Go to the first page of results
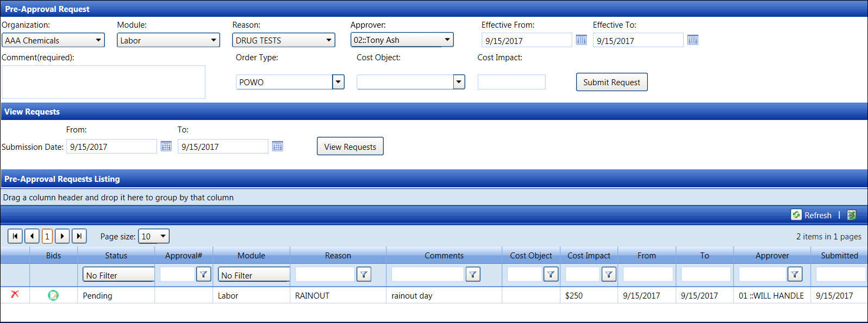868x323 pixels. [x=15, y=236]
